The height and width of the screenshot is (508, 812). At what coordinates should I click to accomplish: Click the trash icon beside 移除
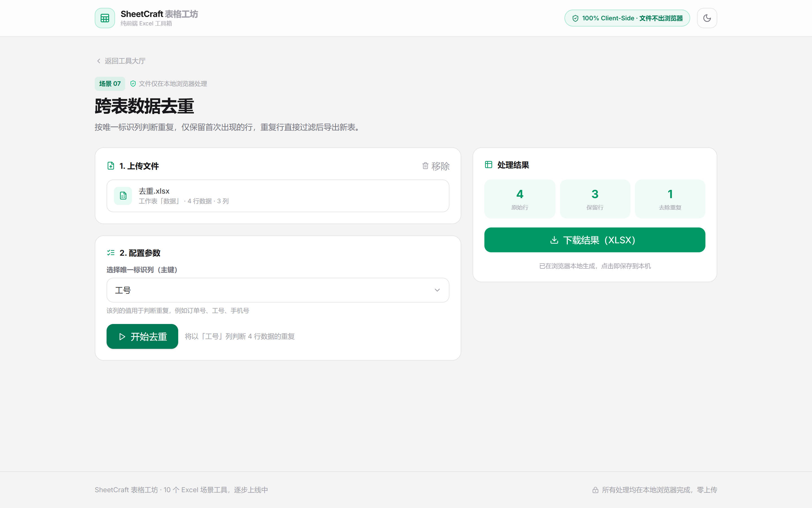(x=425, y=166)
